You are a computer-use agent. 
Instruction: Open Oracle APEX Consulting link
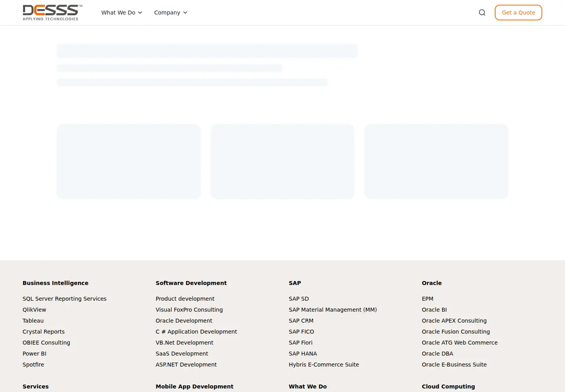click(x=454, y=321)
